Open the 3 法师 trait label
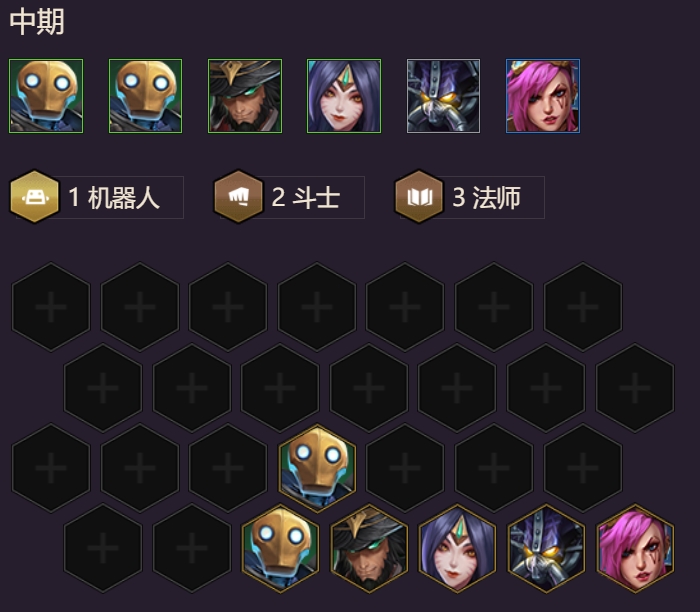 [x=487, y=197]
